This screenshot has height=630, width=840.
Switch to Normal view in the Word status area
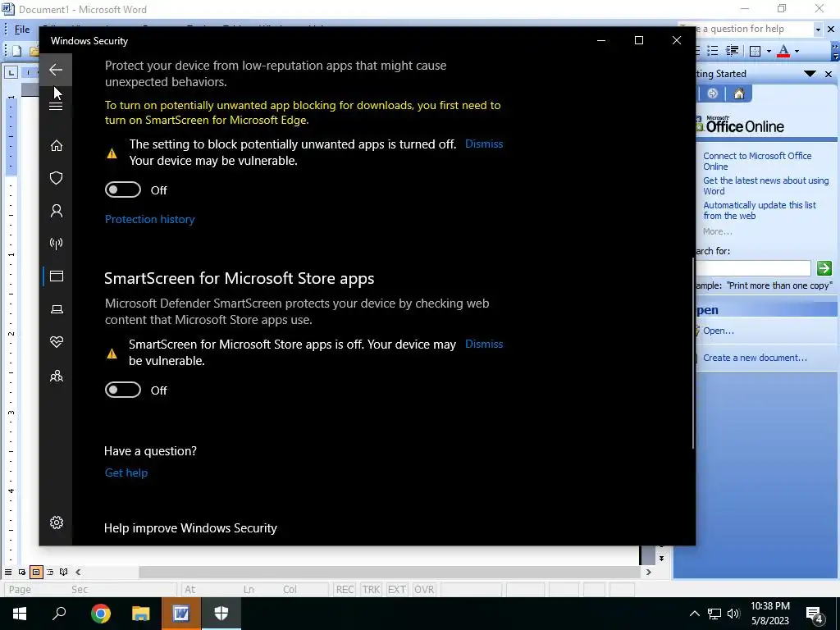point(8,572)
